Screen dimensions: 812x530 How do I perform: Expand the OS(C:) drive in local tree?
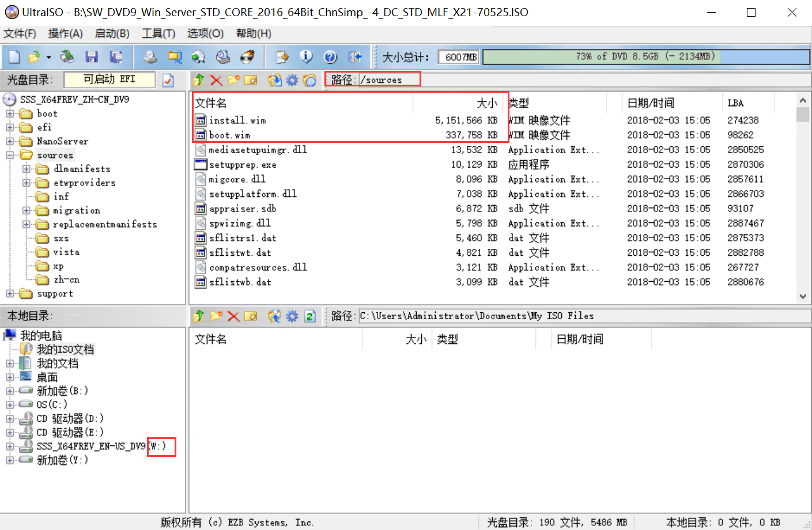coord(10,405)
